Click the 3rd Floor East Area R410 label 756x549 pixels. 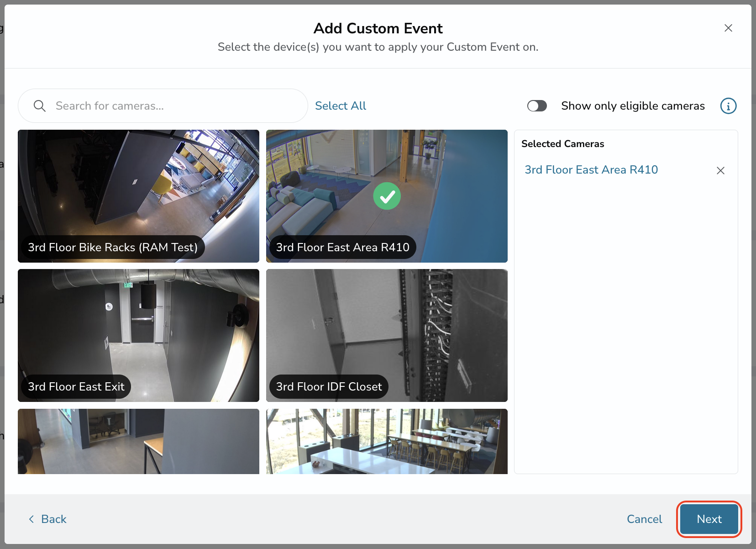[342, 247]
